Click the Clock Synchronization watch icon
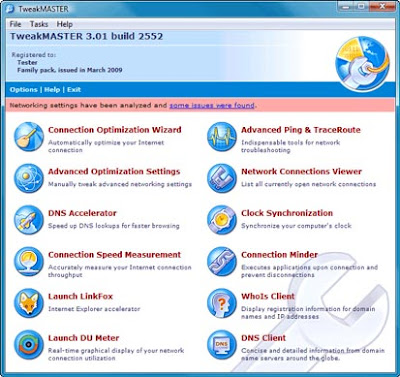Viewport: 400px width, 377px height. (222, 220)
